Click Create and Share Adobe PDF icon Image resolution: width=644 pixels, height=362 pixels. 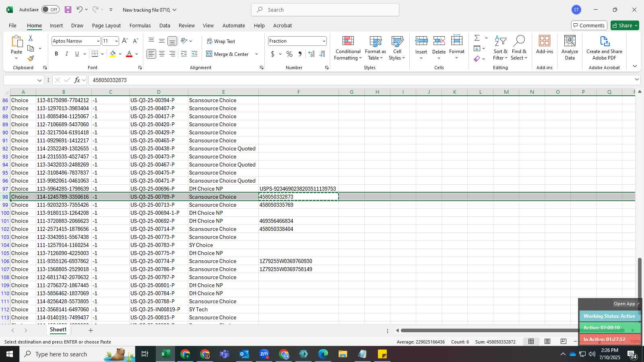[604, 47]
